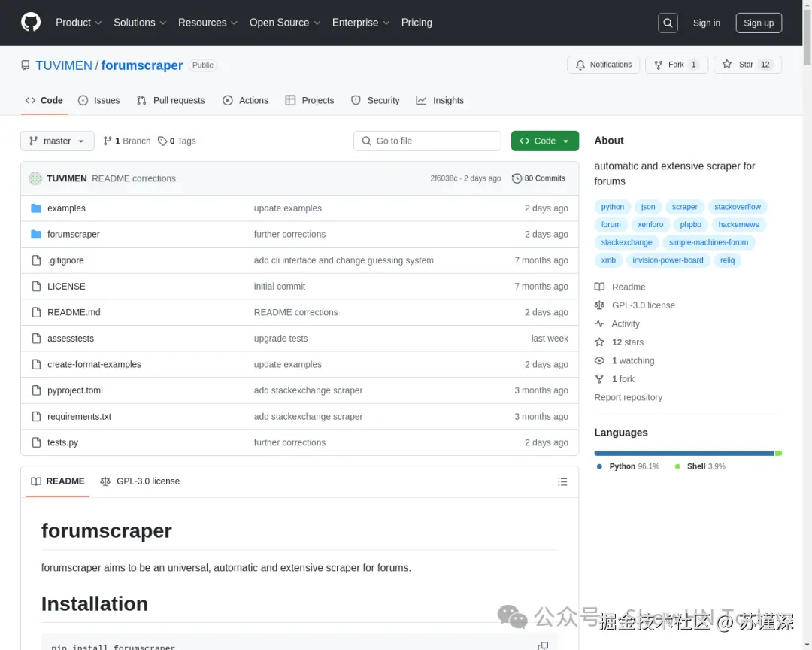Screen dimensions: 812x650
Task: Switch to the Insights tab
Action: pos(440,101)
